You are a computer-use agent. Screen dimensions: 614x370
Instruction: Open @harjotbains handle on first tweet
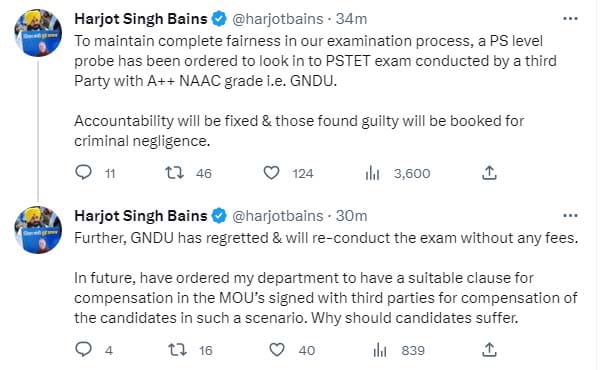[x=278, y=19]
